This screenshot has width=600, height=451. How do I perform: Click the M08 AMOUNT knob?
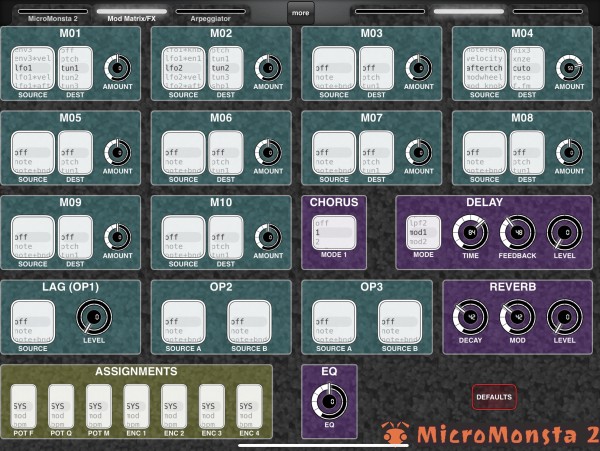tap(570, 153)
